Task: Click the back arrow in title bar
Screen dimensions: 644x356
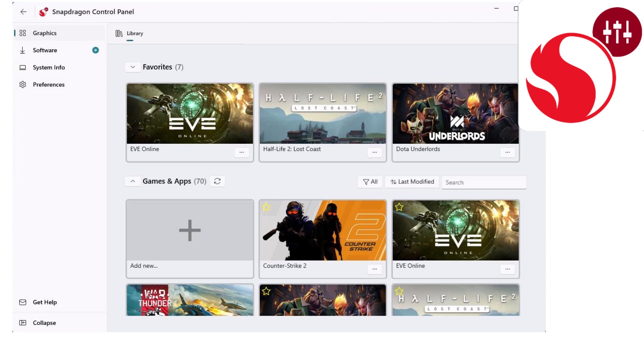Action: coord(23,12)
